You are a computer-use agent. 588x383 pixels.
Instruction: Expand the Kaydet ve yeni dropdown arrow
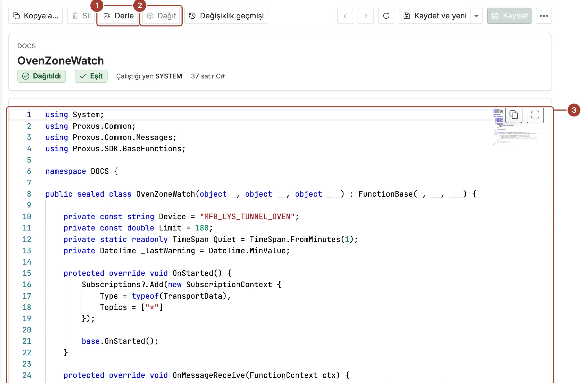pos(477,16)
